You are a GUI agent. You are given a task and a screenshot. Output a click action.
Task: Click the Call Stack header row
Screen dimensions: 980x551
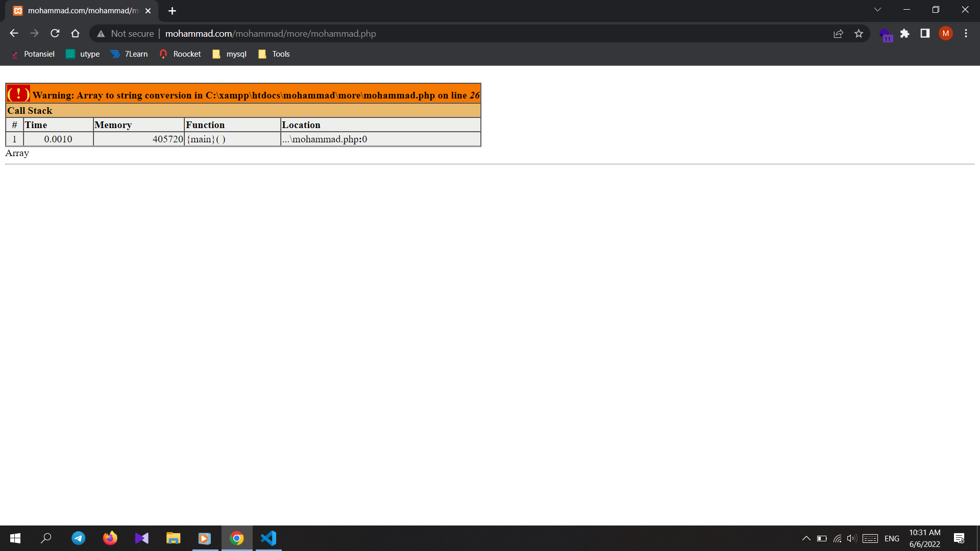243,111
